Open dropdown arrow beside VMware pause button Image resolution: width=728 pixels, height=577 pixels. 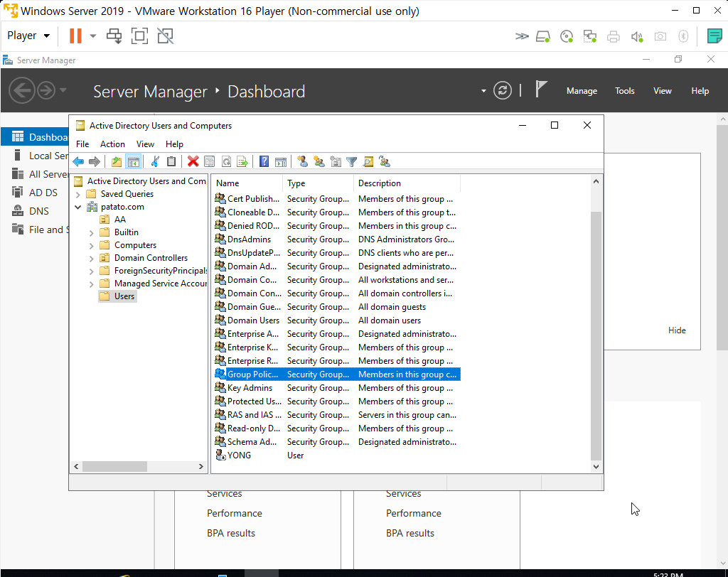click(x=93, y=36)
